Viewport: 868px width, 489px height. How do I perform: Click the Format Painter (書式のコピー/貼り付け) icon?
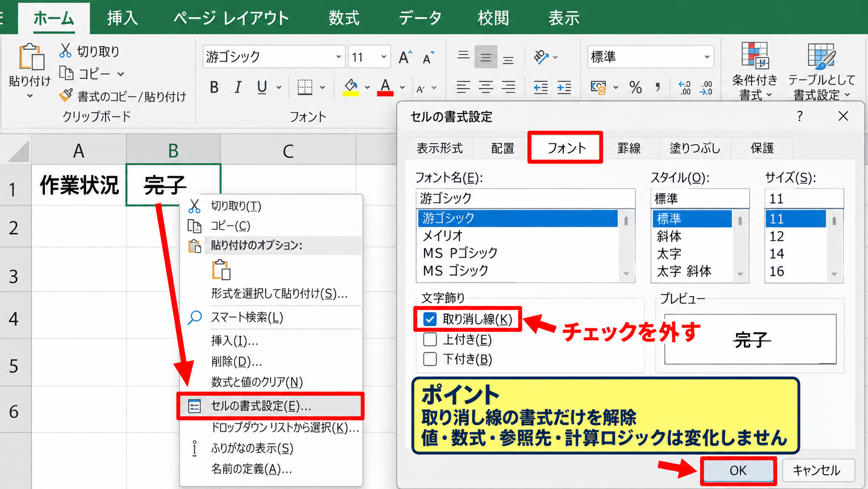[x=66, y=96]
